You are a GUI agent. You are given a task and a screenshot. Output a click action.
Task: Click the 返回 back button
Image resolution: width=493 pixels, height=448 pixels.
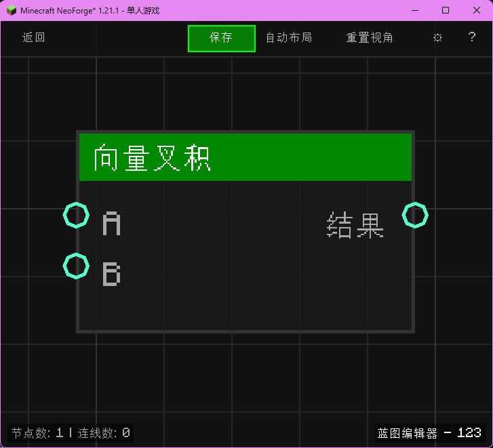click(x=34, y=38)
